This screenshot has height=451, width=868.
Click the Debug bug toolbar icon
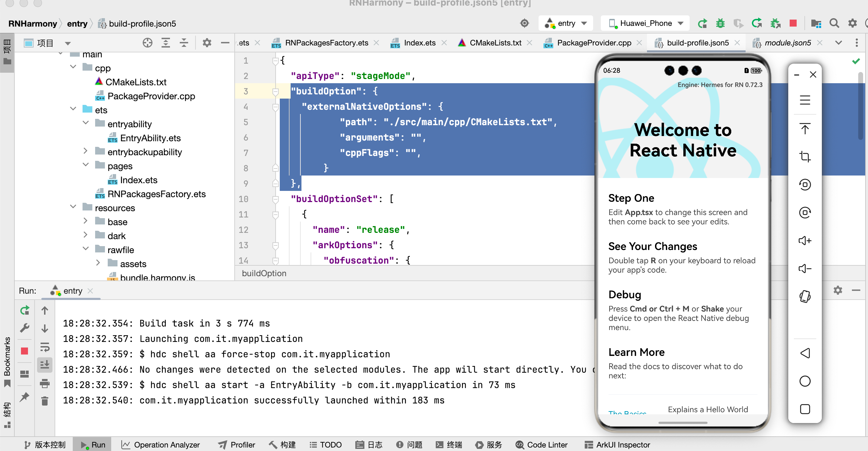tap(720, 23)
